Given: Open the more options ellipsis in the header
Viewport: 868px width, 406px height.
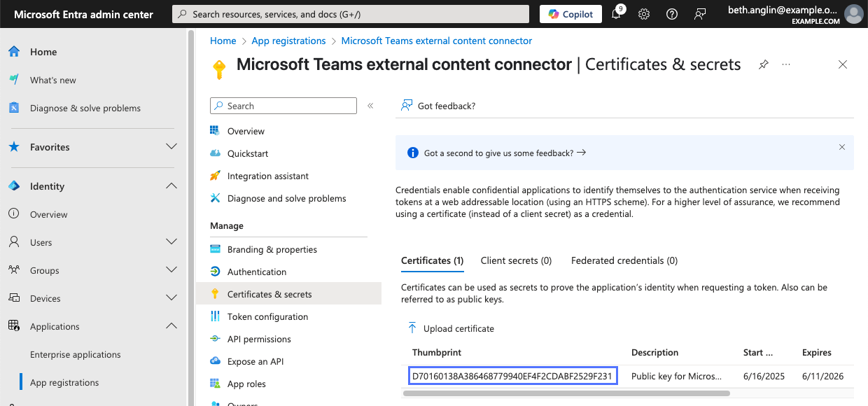Looking at the screenshot, I should click(786, 64).
